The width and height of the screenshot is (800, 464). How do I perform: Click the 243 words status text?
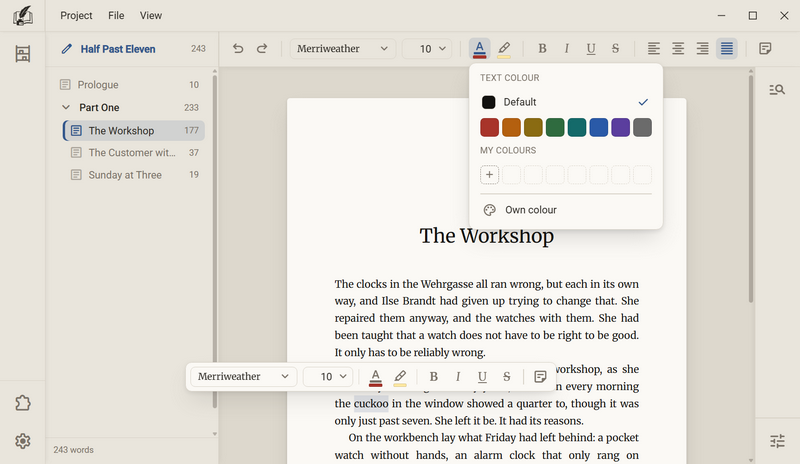coord(73,450)
